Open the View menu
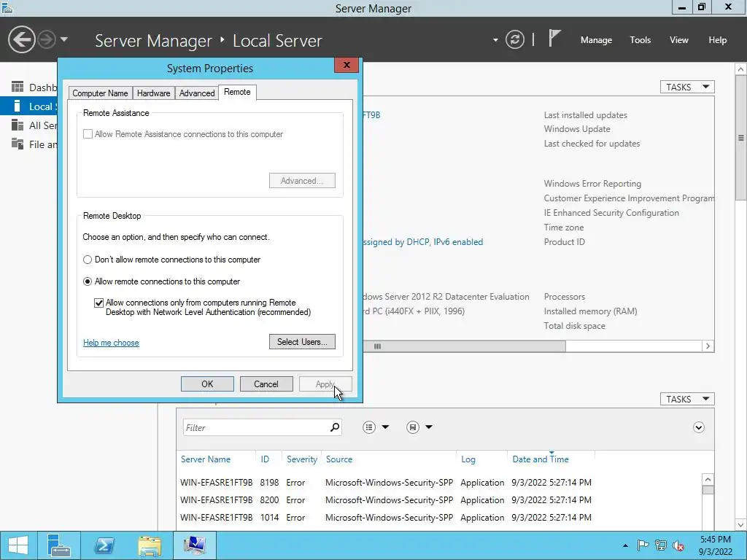Image resolution: width=747 pixels, height=560 pixels. pyautogui.click(x=679, y=40)
